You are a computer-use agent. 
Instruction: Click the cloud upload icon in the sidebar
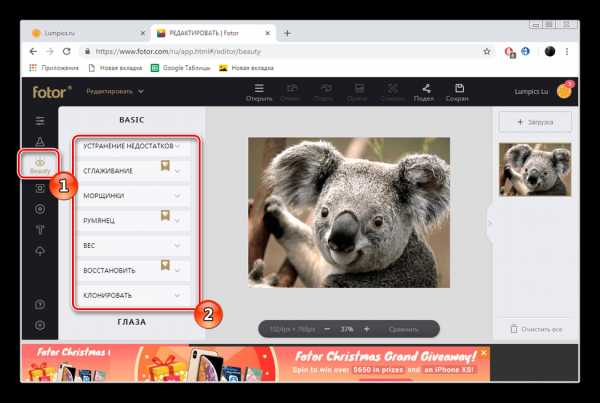point(39,252)
